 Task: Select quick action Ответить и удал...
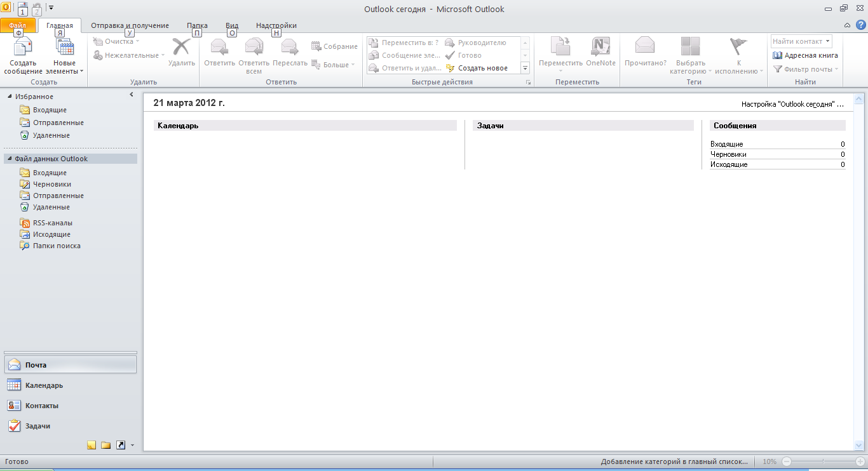click(x=404, y=68)
